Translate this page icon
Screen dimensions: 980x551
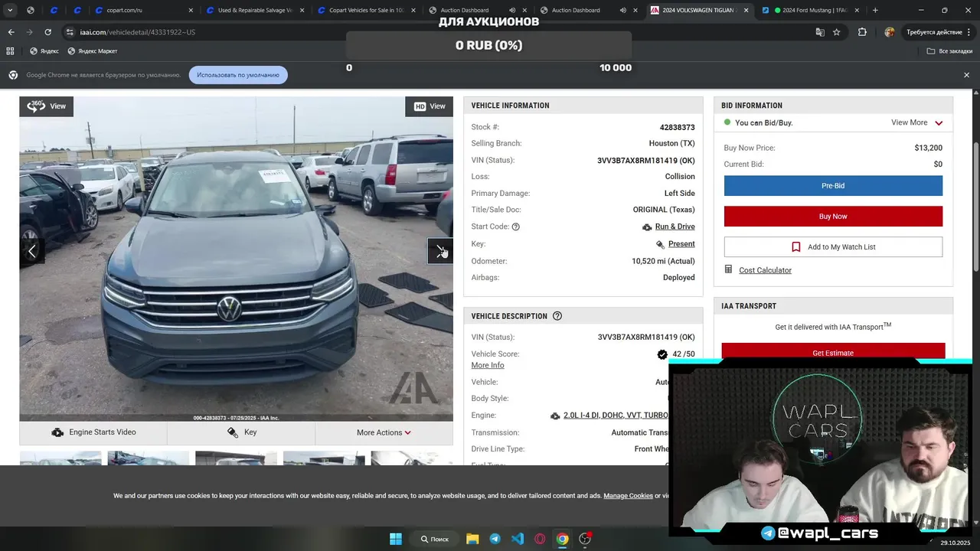point(820,32)
